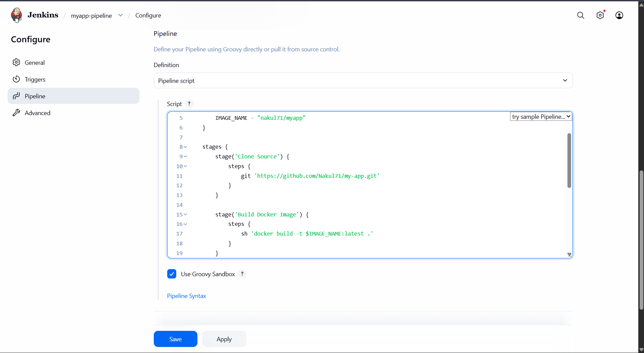
Task: Collapse the stages block fold arrow at line 8
Action: click(185, 147)
